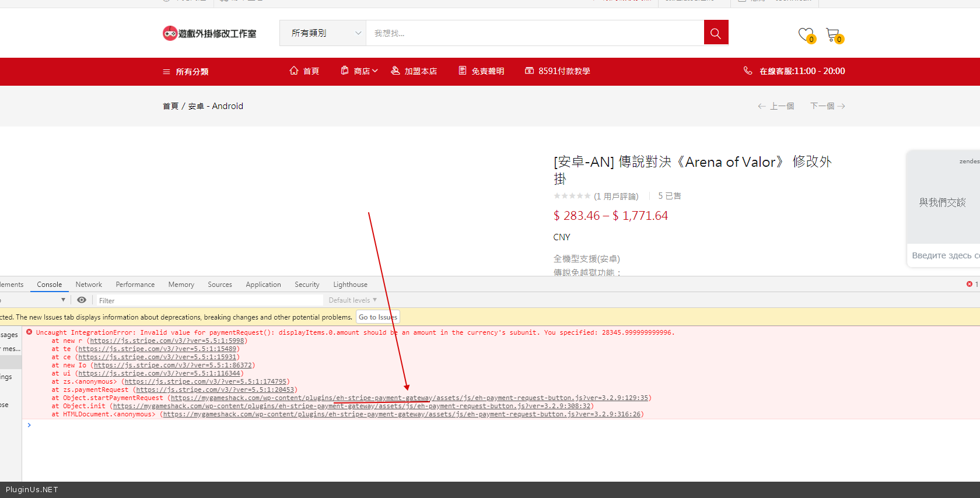
Task: Expand the 商店 menu dropdown
Action: [359, 71]
